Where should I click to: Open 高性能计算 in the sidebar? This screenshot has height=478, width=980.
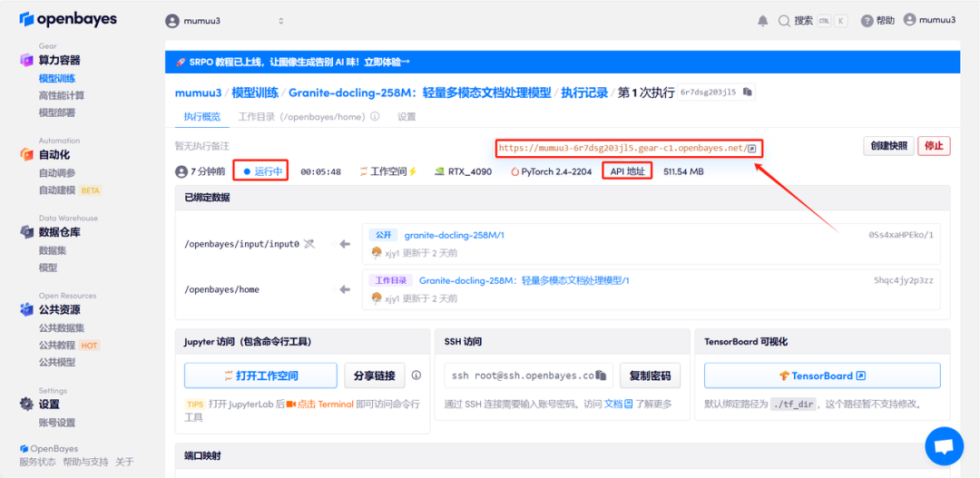pos(62,95)
